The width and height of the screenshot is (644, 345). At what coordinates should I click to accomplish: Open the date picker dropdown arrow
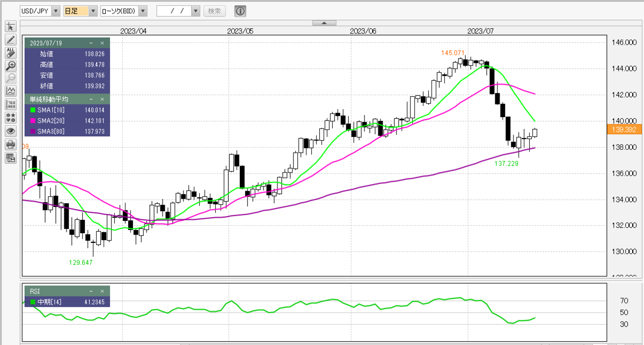[x=195, y=11]
